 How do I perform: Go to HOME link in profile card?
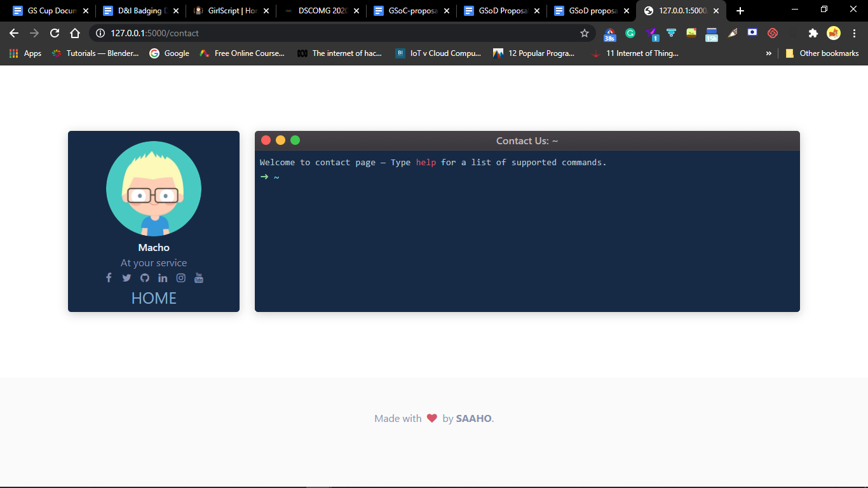pos(154,298)
